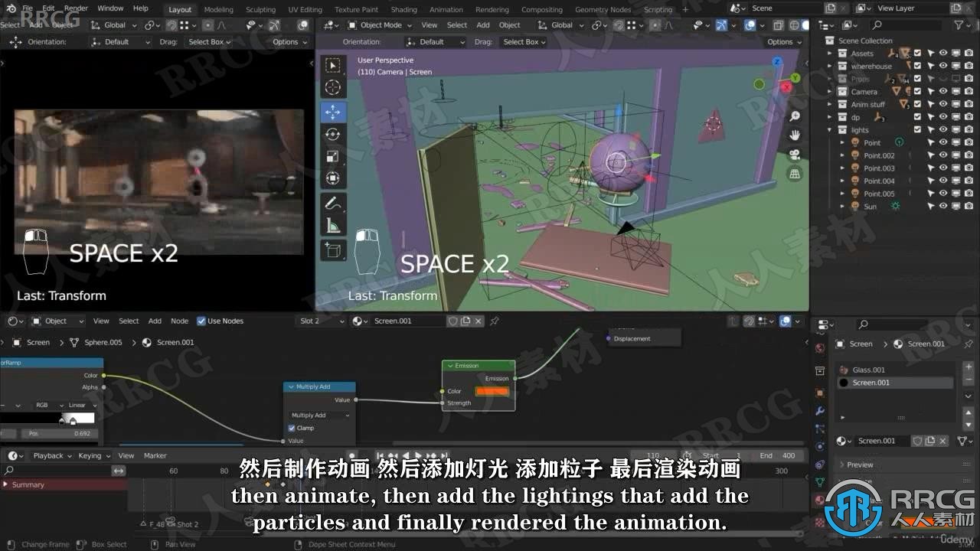
Task: Open Select Box drag dropdown right viewport
Action: 524,42
